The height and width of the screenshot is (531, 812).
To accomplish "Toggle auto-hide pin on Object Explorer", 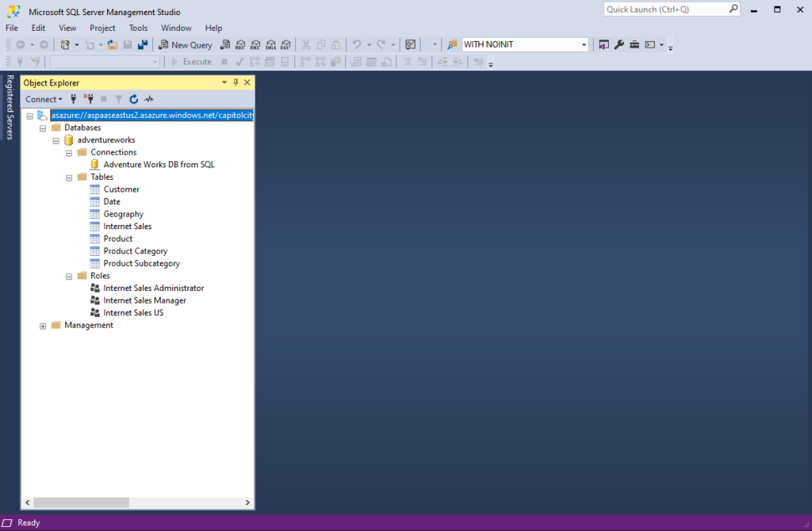I will [x=235, y=82].
